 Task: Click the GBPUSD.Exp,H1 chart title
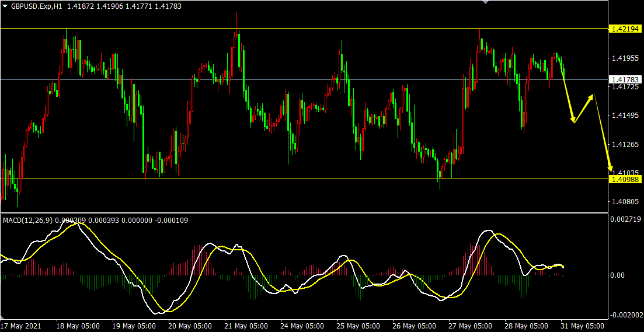point(36,6)
